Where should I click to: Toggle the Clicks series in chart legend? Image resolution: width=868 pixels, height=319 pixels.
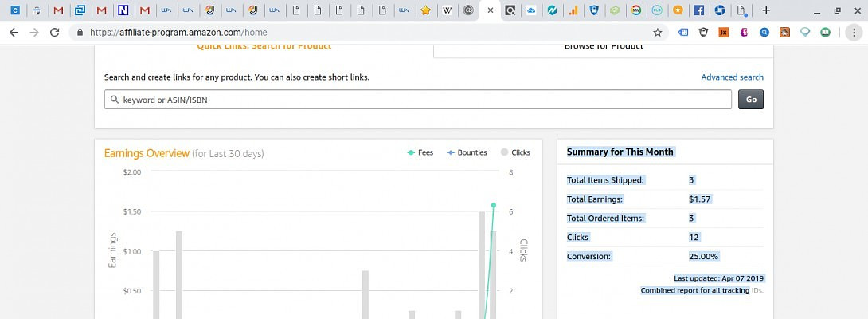tap(515, 152)
